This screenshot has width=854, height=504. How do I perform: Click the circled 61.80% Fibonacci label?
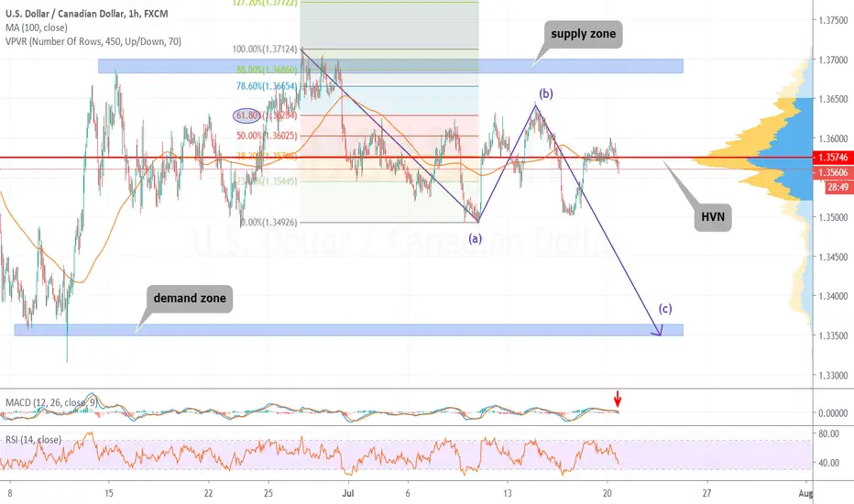tap(247, 115)
